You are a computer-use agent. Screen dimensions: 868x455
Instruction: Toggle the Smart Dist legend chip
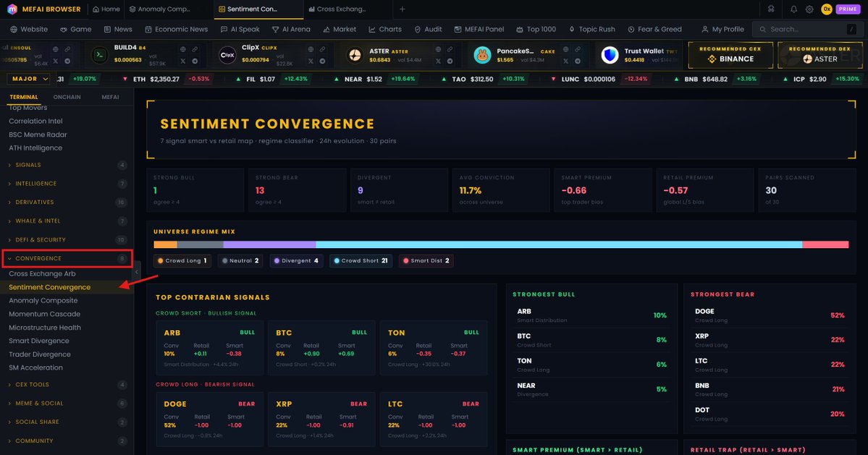coord(426,260)
